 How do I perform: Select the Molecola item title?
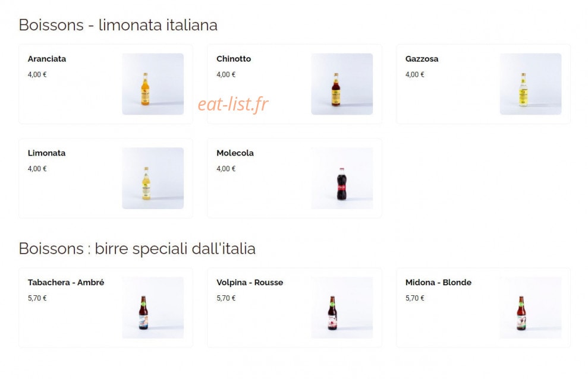pos(235,153)
